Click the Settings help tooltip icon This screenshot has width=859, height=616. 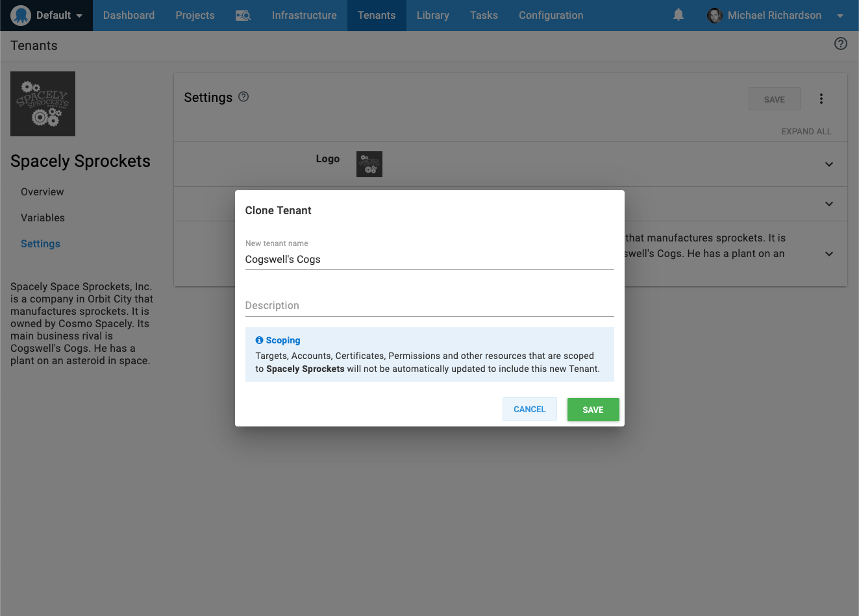pyautogui.click(x=243, y=96)
